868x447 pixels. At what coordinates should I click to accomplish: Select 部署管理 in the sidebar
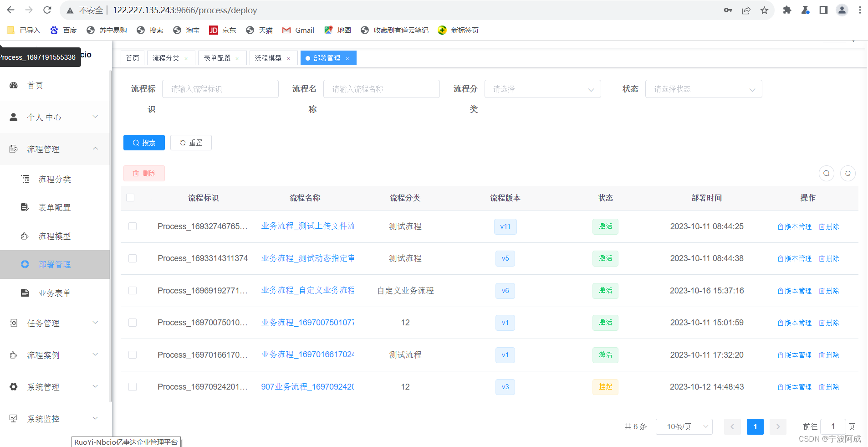pos(55,264)
